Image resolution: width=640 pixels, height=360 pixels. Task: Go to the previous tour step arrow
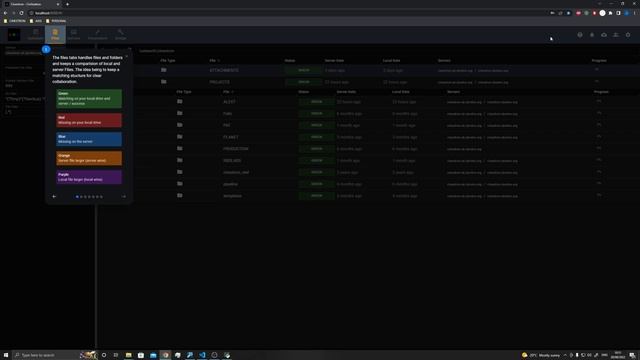pyautogui.click(x=54, y=196)
